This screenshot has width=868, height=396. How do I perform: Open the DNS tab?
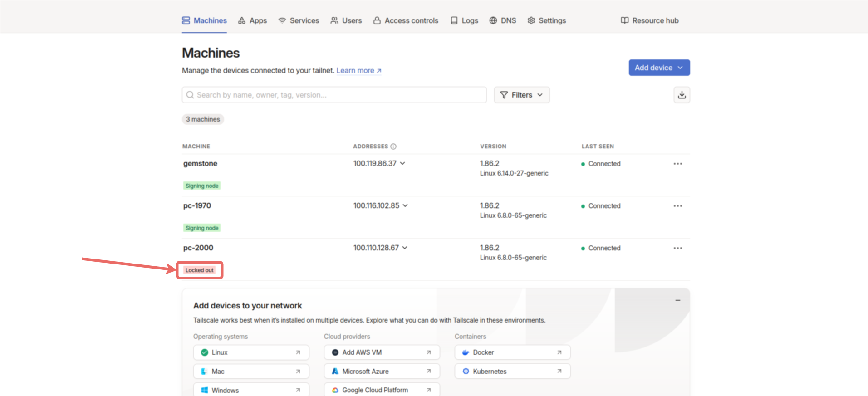point(503,20)
